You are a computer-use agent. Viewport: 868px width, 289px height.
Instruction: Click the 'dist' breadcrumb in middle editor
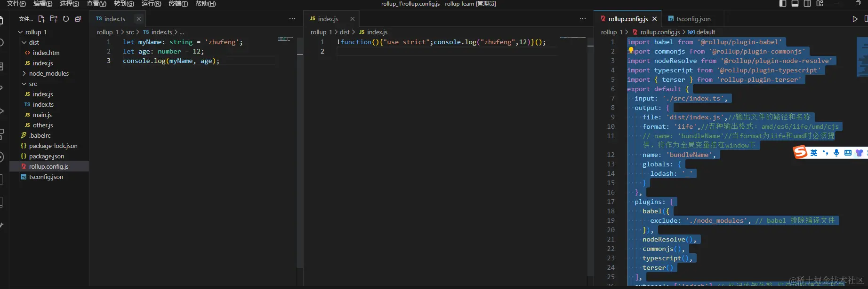(345, 32)
